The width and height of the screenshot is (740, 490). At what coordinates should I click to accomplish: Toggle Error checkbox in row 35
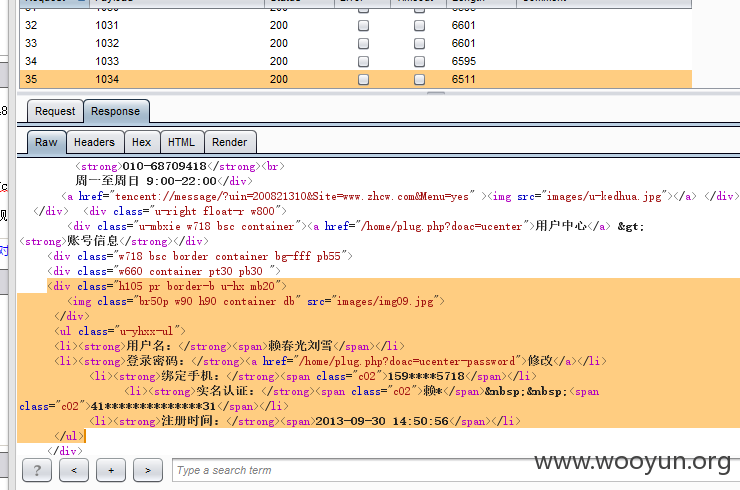363,79
